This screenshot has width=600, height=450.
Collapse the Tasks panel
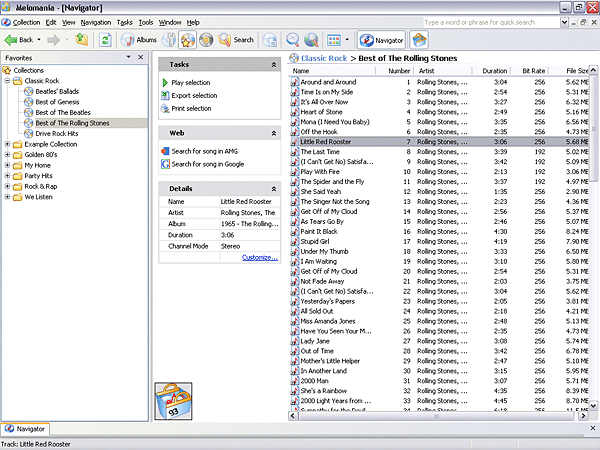click(x=274, y=65)
